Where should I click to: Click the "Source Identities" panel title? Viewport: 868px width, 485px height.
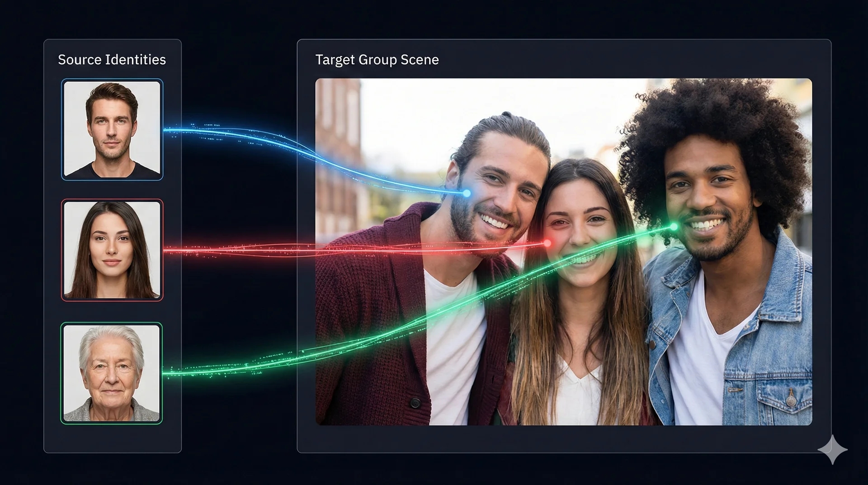tap(112, 60)
